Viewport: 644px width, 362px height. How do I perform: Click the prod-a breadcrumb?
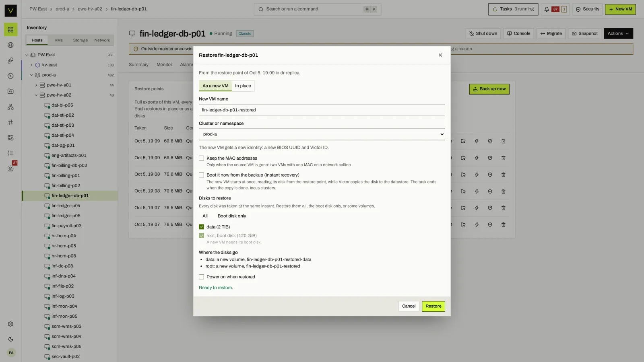pyautogui.click(x=62, y=9)
